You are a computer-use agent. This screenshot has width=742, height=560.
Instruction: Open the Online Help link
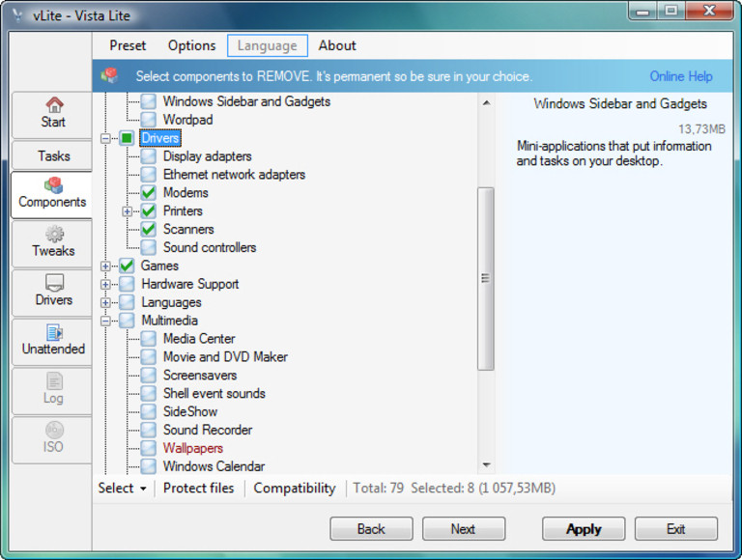[681, 76]
